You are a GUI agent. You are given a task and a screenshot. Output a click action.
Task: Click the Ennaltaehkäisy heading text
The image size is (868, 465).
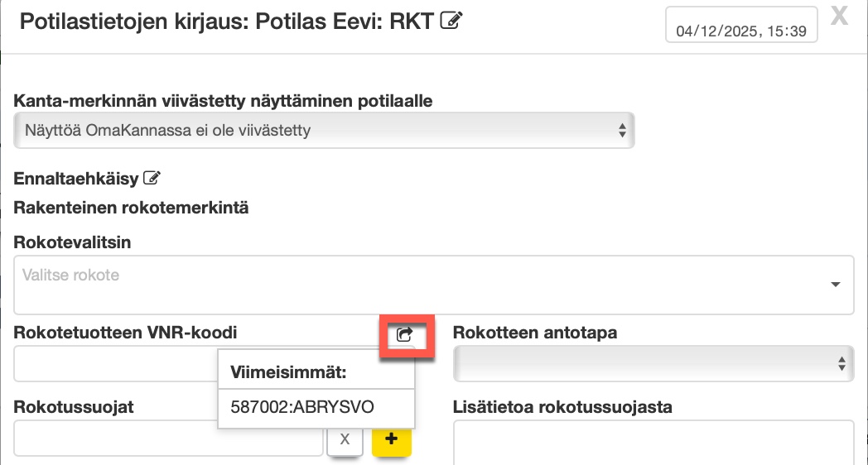(76, 177)
